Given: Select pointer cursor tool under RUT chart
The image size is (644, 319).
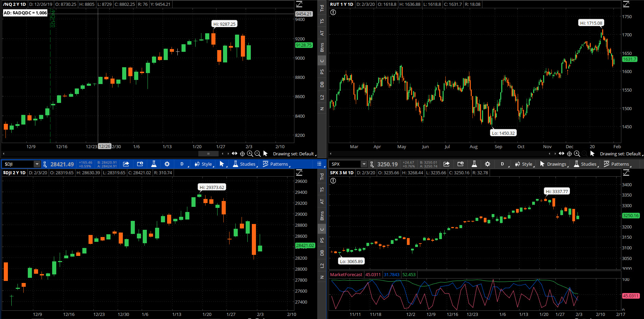Looking at the screenshot, I should 592,154.
